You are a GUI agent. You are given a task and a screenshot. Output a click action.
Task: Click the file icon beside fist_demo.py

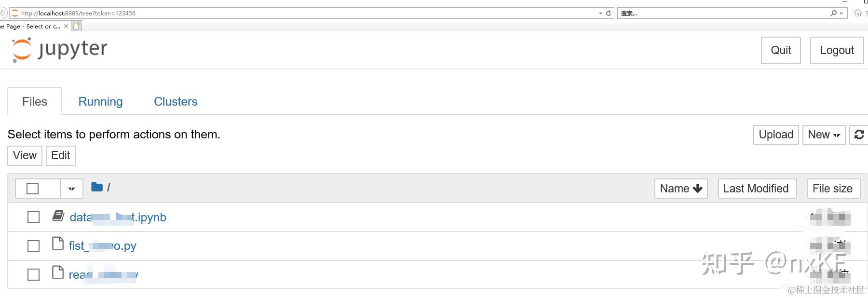click(57, 244)
